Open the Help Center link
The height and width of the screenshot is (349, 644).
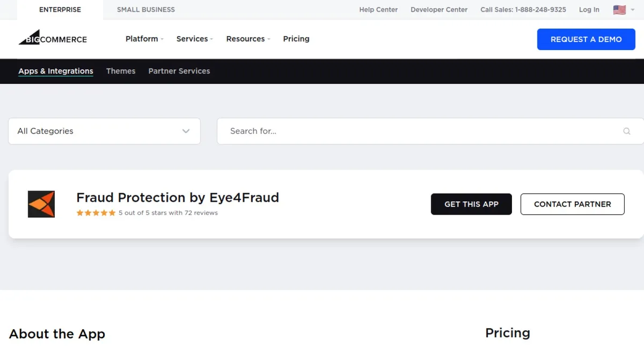click(378, 10)
